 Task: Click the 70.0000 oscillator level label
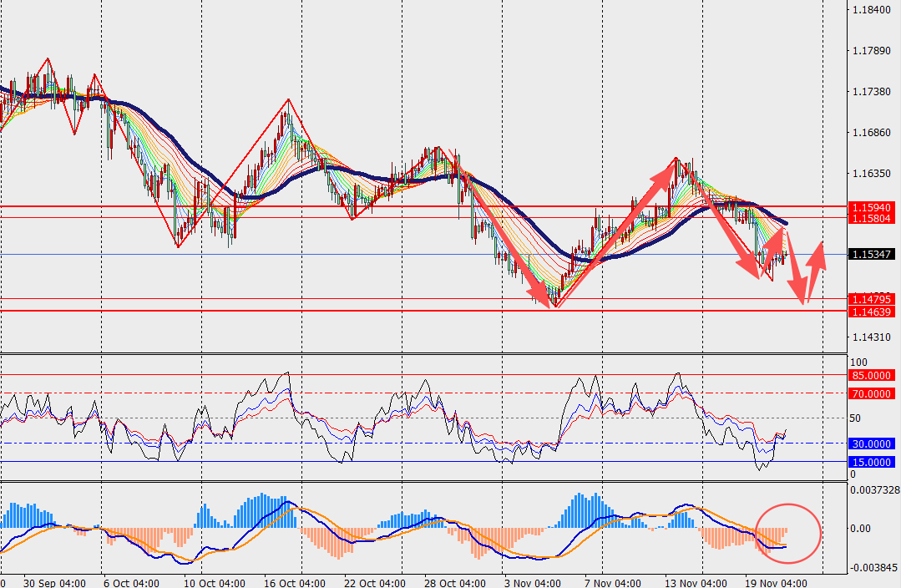point(871,393)
